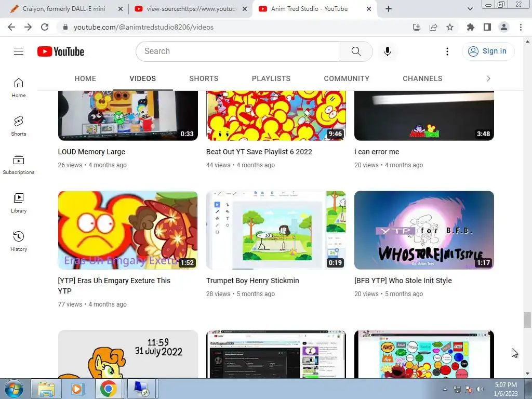The width and height of the screenshot is (532, 399).
Task: Open Trumpet Boy Henry Stickmin title
Action: [x=252, y=281]
